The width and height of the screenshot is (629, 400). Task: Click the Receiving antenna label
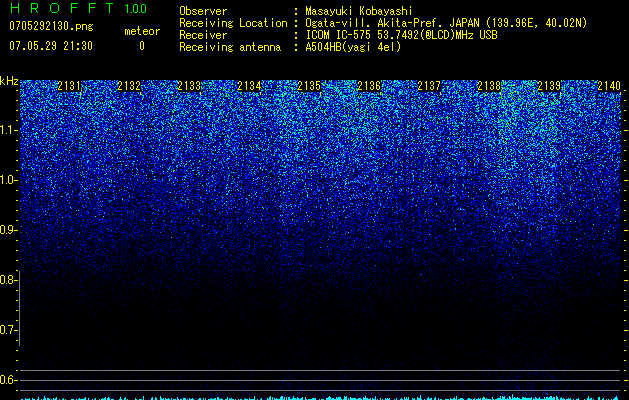pyautogui.click(x=230, y=47)
